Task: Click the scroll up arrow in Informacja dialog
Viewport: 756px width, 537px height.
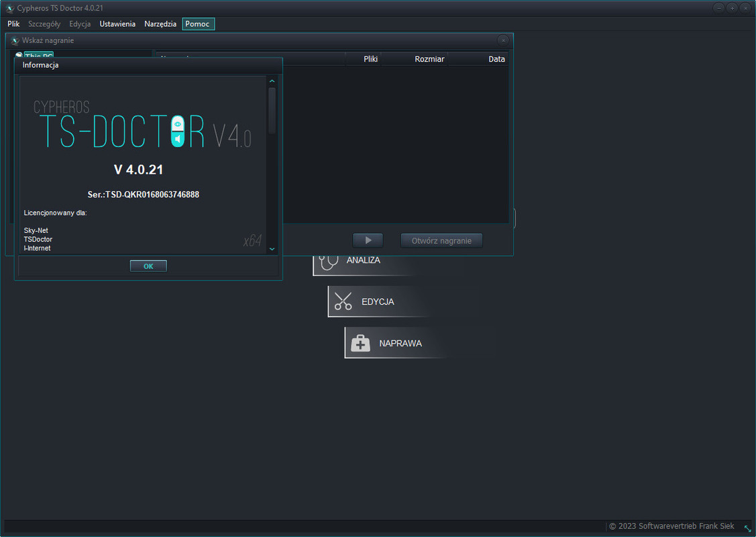Action: tap(272, 81)
